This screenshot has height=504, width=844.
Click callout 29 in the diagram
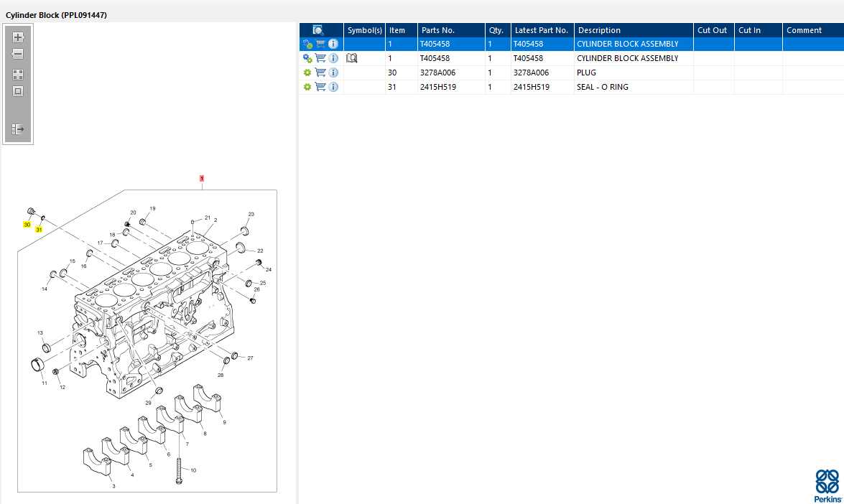point(148,402)
